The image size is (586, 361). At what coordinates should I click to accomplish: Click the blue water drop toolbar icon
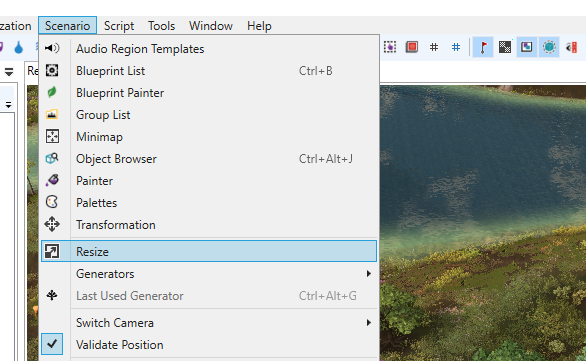point(18,47)
